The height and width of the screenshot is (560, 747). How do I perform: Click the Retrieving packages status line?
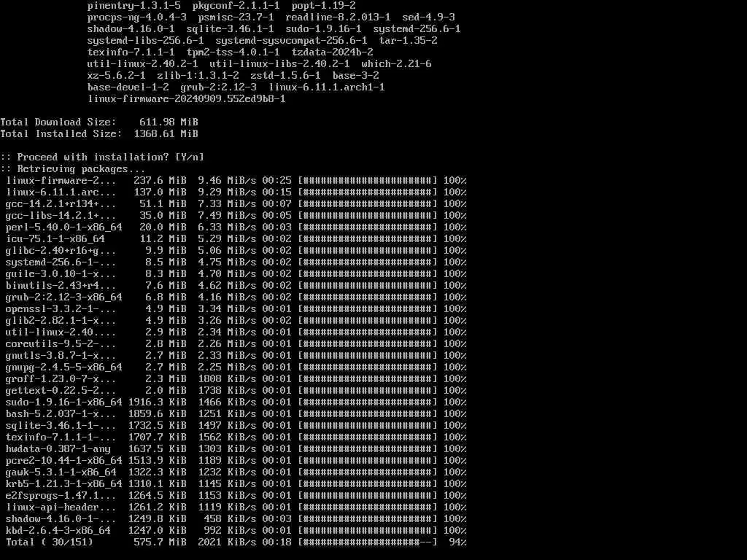73,169
